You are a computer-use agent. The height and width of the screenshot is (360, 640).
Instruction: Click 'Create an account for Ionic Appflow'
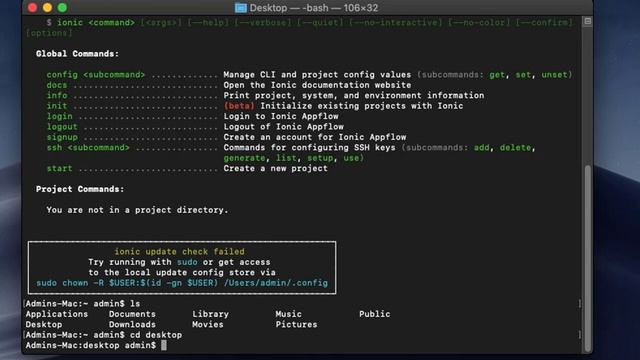click(x=315, y=137)
